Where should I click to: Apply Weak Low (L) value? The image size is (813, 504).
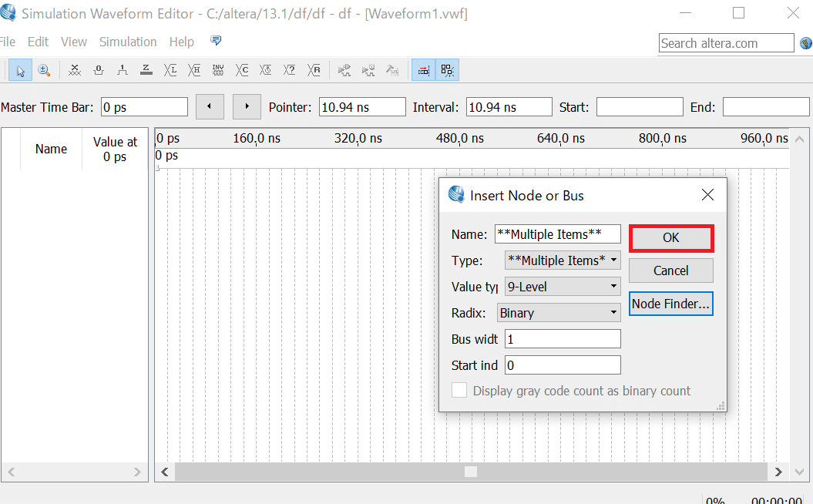click(x=170, y=71)
